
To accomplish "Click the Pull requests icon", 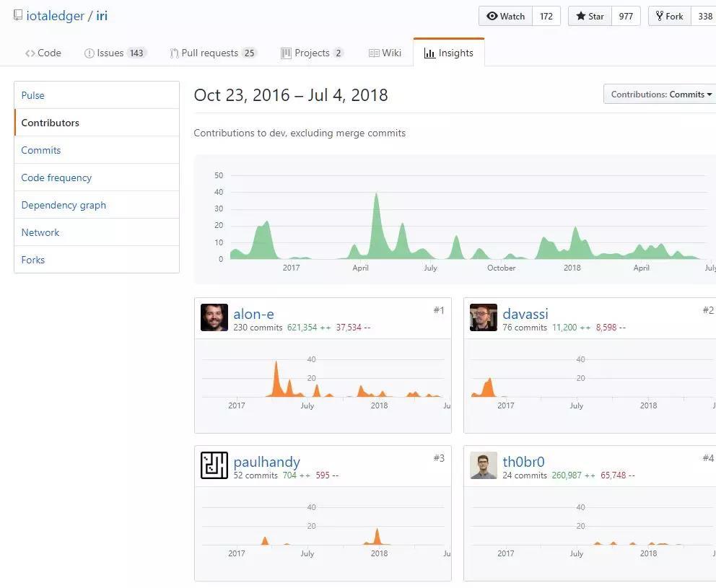I will (174, 53).
